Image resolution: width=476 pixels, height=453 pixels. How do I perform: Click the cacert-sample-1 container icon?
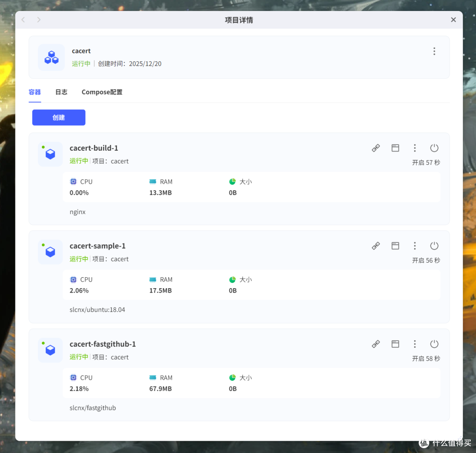tap(50, 252)
